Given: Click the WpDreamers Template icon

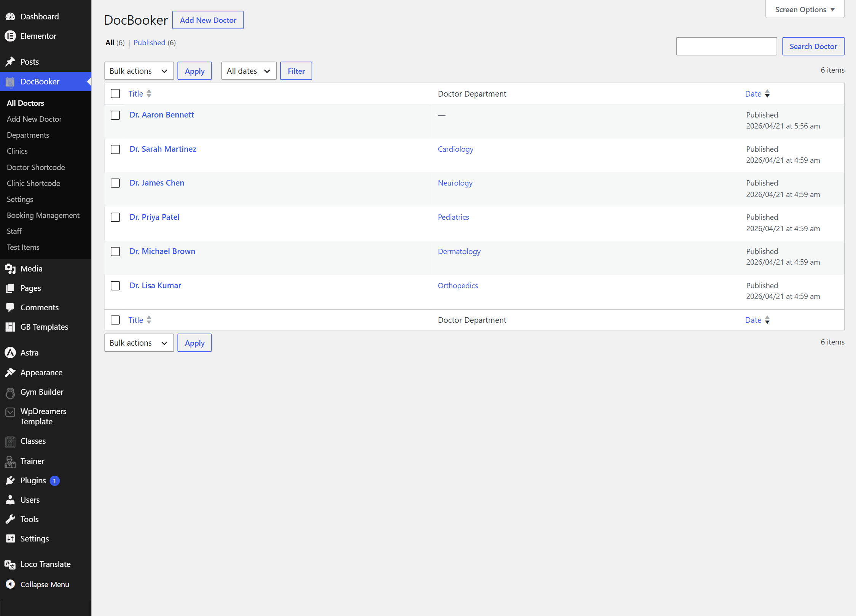Looking at the screenshot, I should click(10, 412).
